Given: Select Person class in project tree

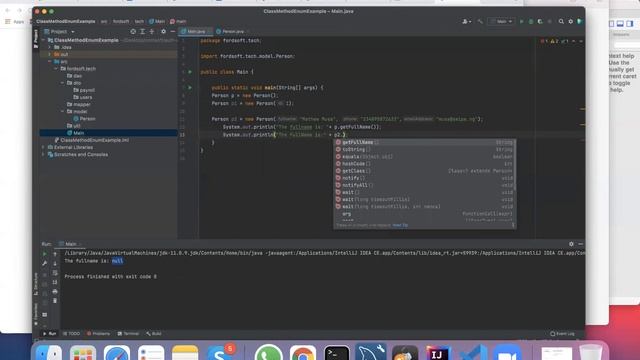Looking at the screenshot, I should [x=84, y=119].
